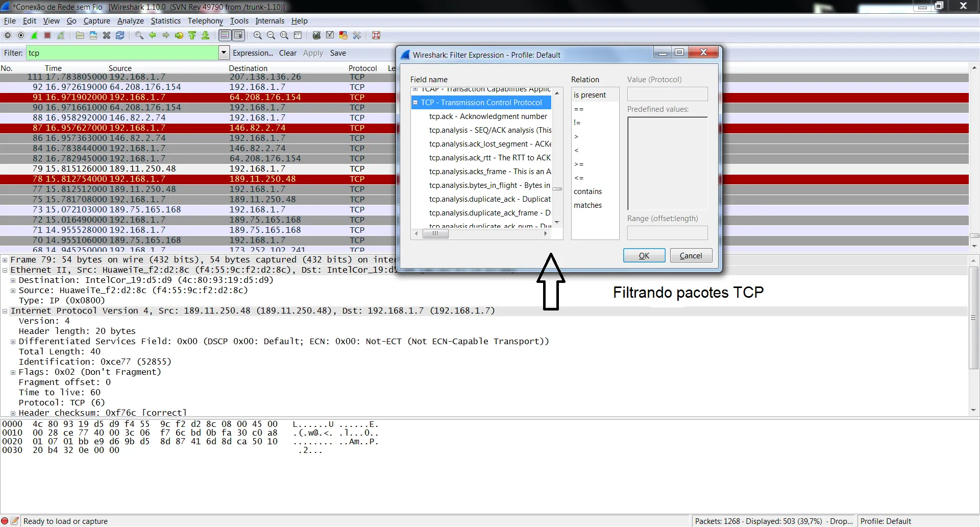The height and width of the screenshot is (527, 980).
Task: Click the find packet magnifier icon
Action: 139,35
